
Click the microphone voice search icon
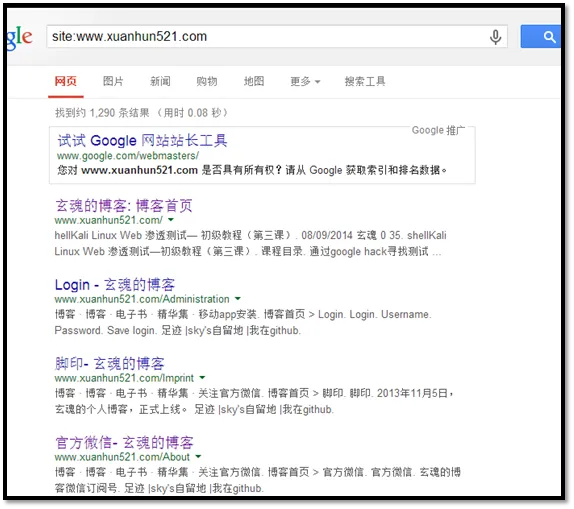pyautogui.click(x=495, y=37)
